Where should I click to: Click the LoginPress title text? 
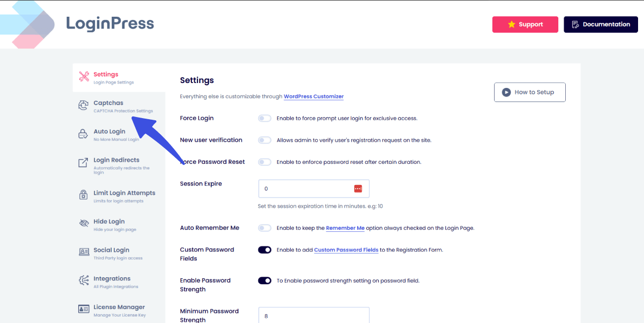[110, 24]
